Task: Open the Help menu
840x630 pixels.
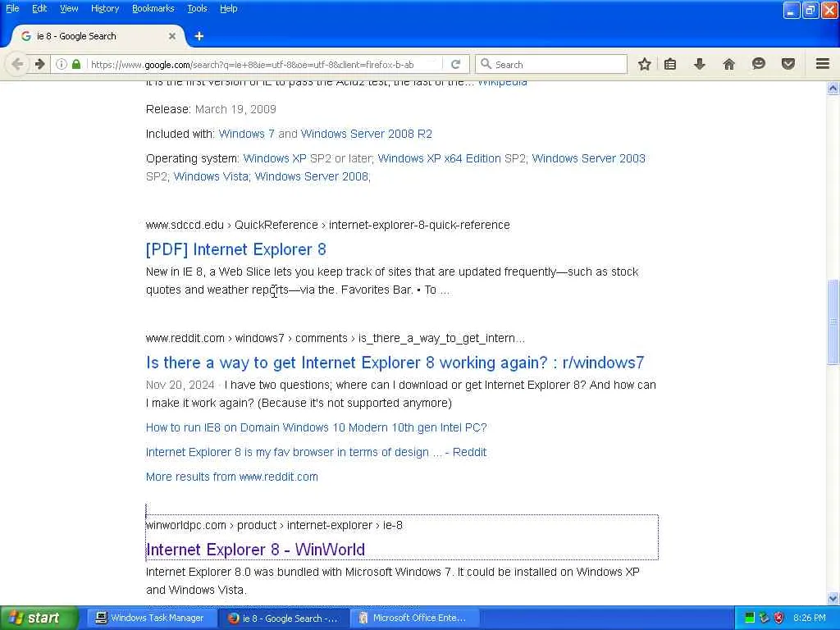Action: pos(229,8)
